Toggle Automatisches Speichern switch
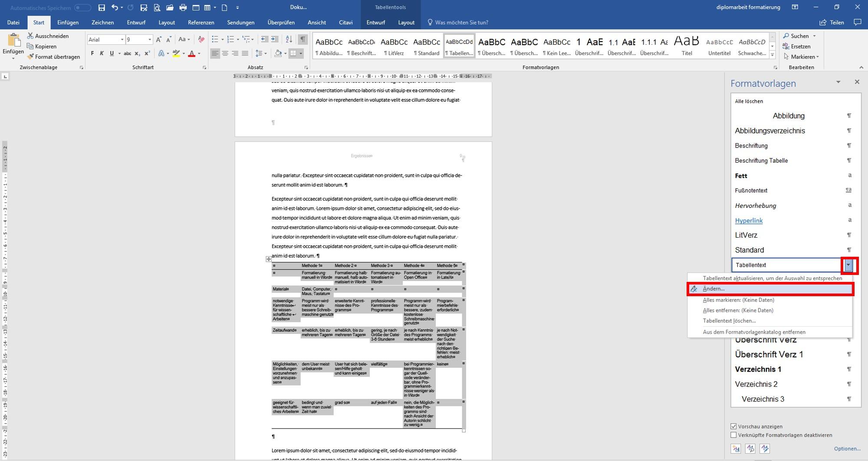The height and width of the screenshot is (461, 868). (82, 8)
